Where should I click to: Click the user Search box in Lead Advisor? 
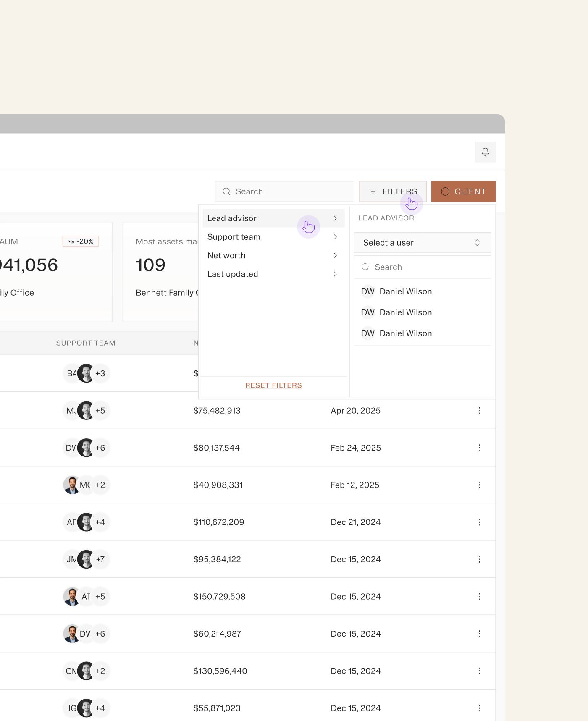(422, 267)
